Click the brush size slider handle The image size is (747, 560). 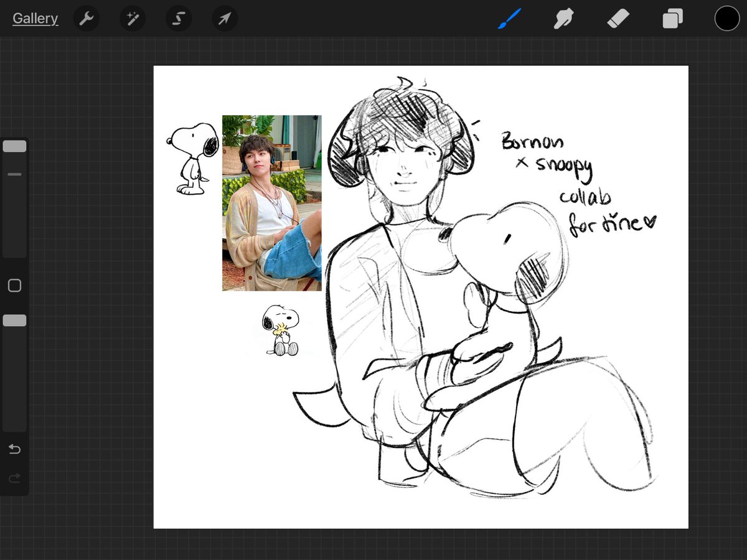pos(14,146)
